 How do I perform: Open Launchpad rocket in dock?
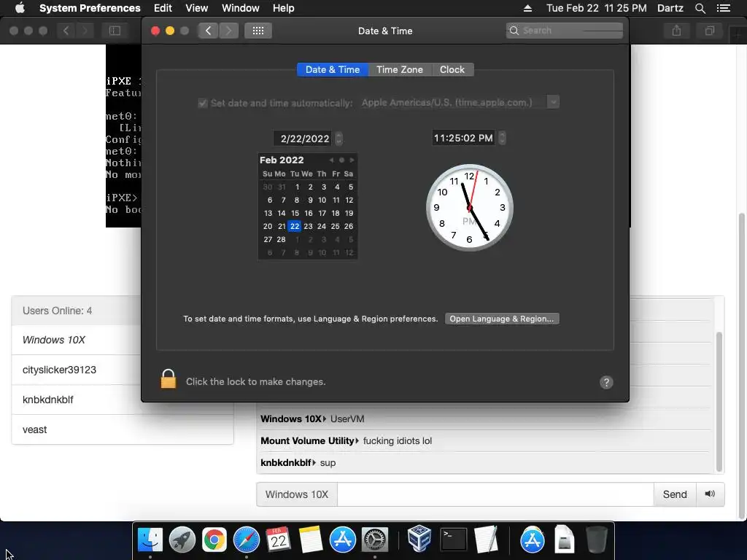point(182,540)
